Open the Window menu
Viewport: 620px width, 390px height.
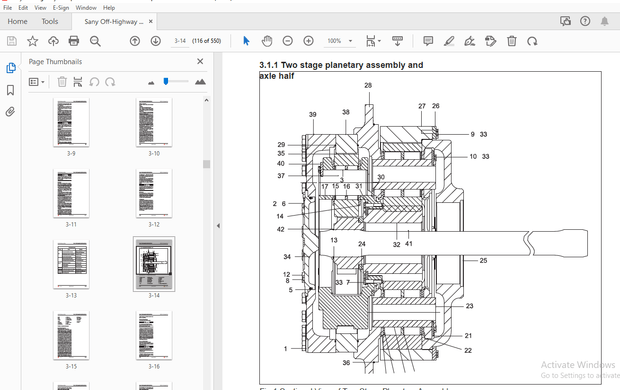pyautogui.click(x=86, y=8)
